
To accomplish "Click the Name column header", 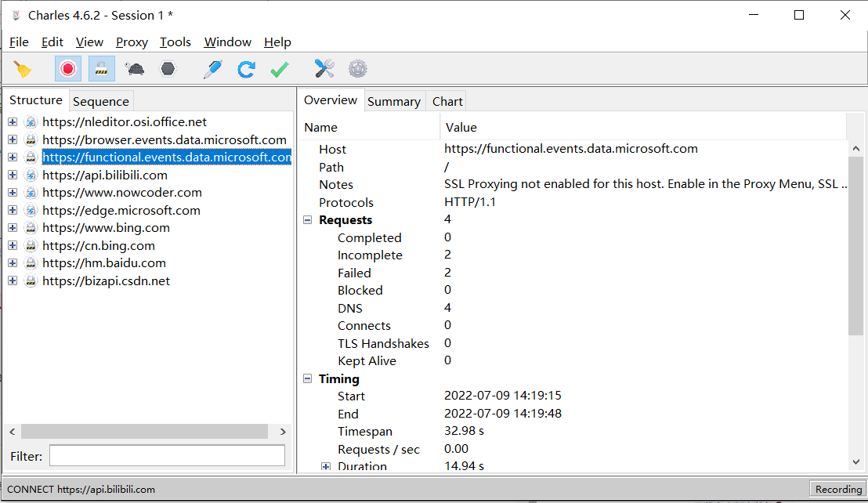I will point(369,127).
